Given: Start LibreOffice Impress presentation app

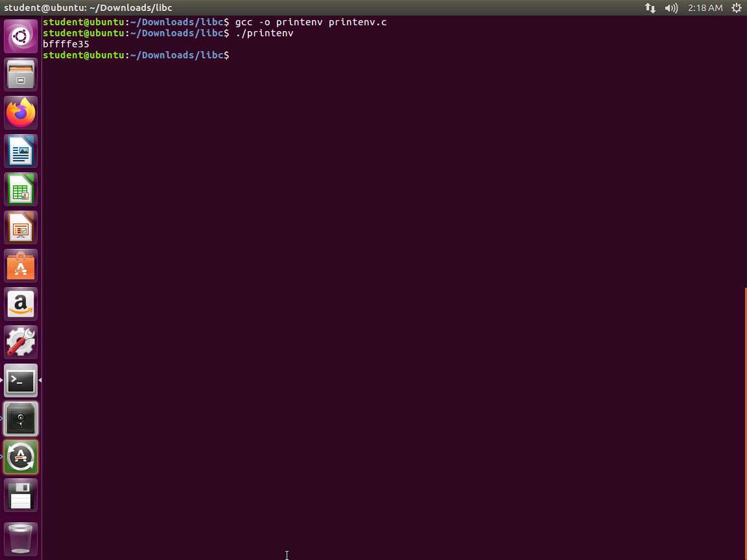Looking at the screenshot, I should coord(21,227).
